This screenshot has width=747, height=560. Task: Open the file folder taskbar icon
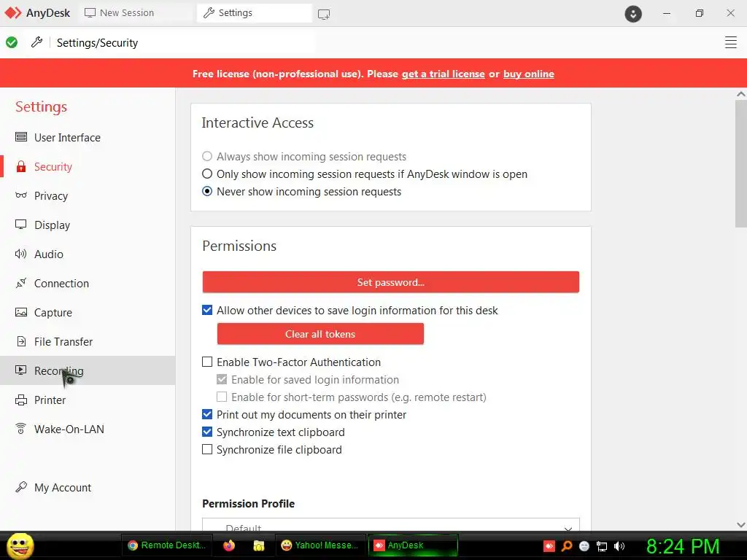coord(259,545)
